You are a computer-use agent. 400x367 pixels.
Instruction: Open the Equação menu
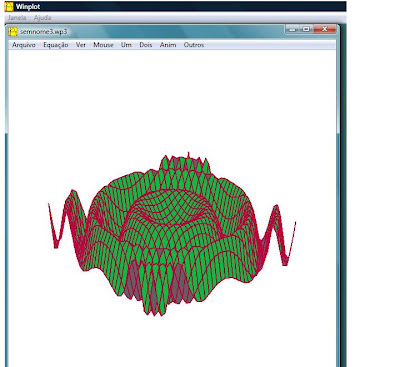(x=56, y=45)
